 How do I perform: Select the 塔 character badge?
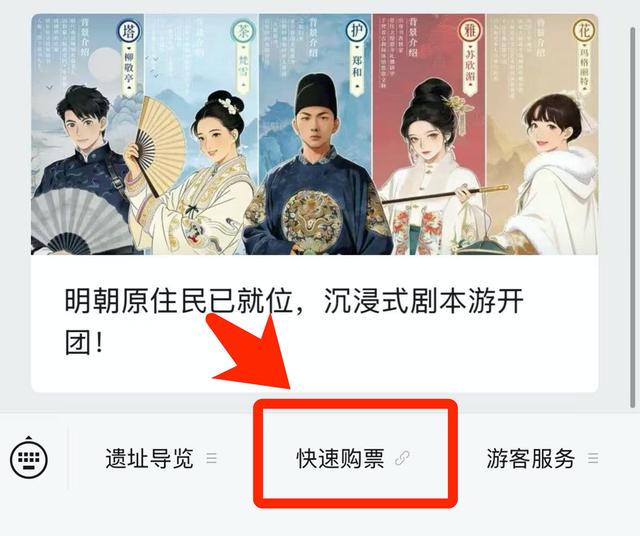(129, 31)
